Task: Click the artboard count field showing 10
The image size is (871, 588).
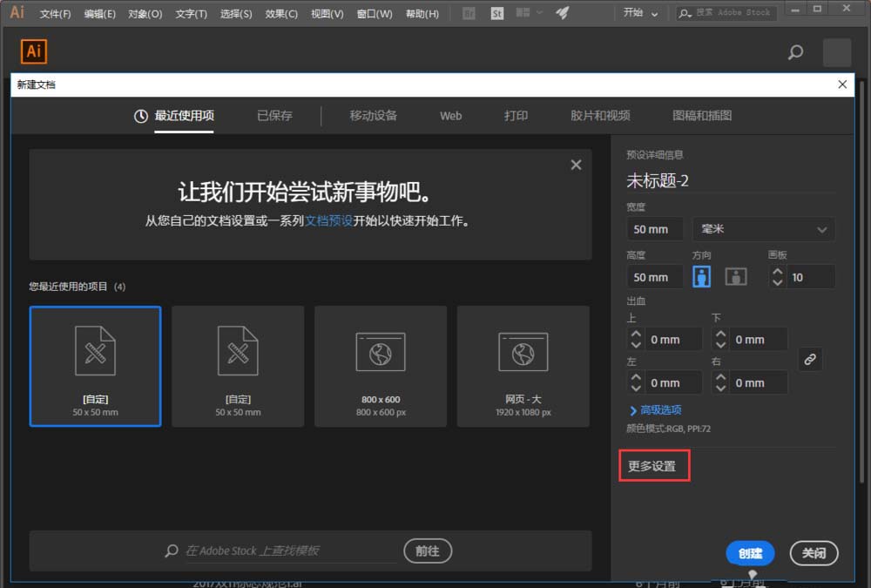Action: [x=810, y=277]
